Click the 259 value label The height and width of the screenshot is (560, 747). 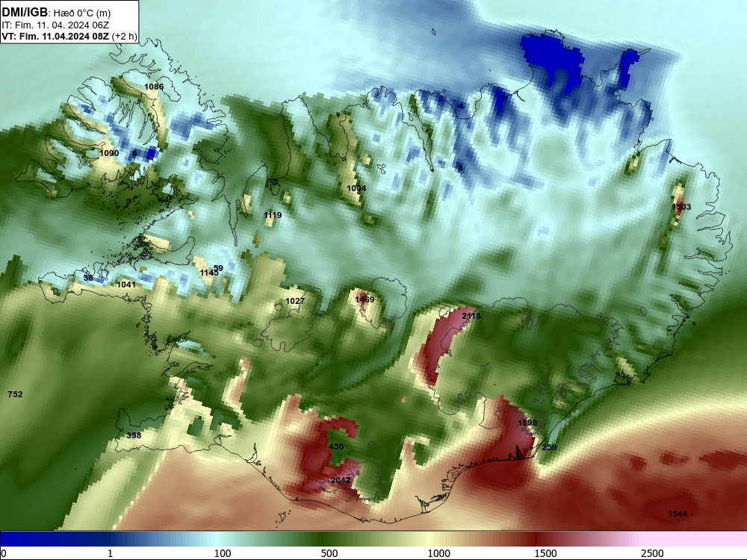point(549,447)
